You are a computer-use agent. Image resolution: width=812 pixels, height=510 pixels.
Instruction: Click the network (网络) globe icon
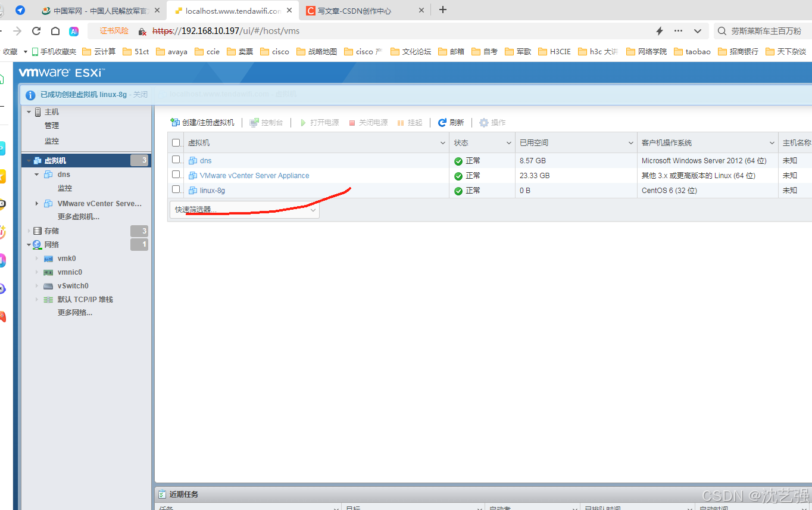(38, 245)
